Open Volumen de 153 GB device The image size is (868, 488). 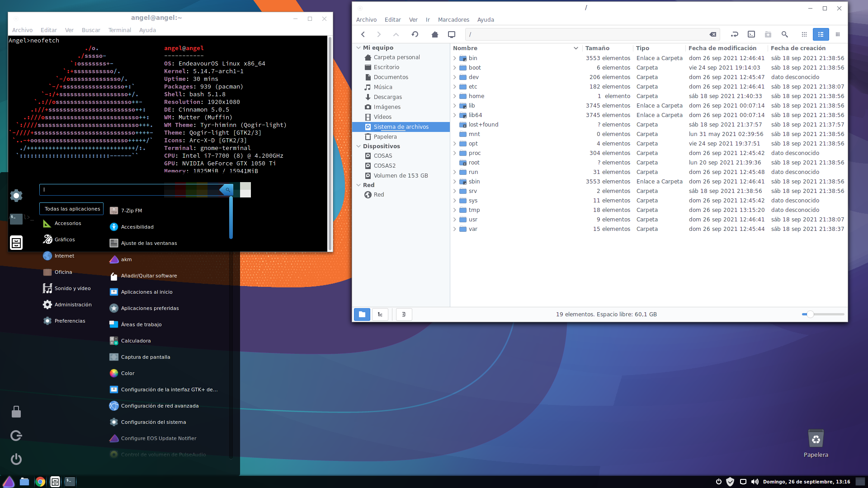[401, 176]
